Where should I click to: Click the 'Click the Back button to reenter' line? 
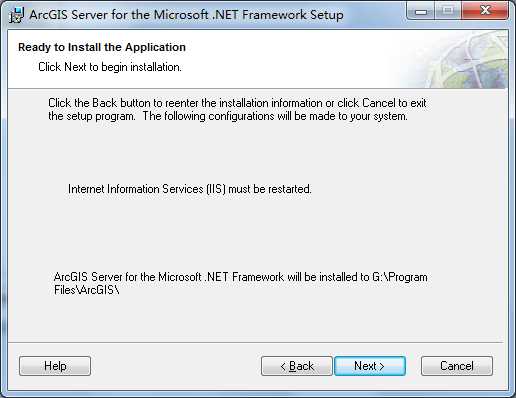pos(237,103)
